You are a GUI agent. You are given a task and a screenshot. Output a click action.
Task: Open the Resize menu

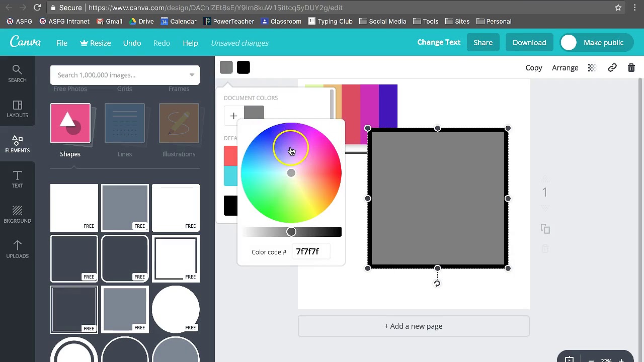96,43
